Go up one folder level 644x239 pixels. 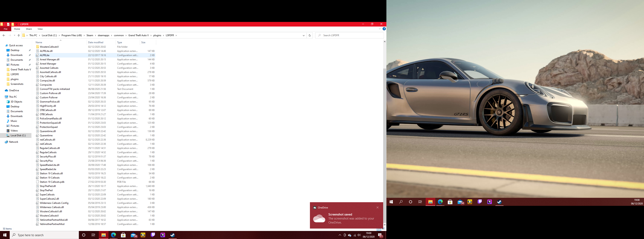point(19,35)
